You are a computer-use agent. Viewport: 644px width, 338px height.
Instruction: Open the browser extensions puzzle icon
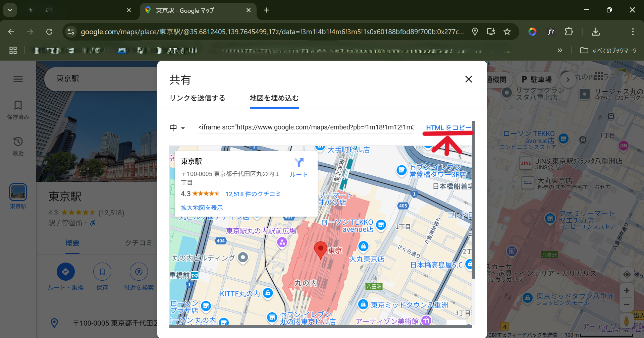(x=569, y=32)
